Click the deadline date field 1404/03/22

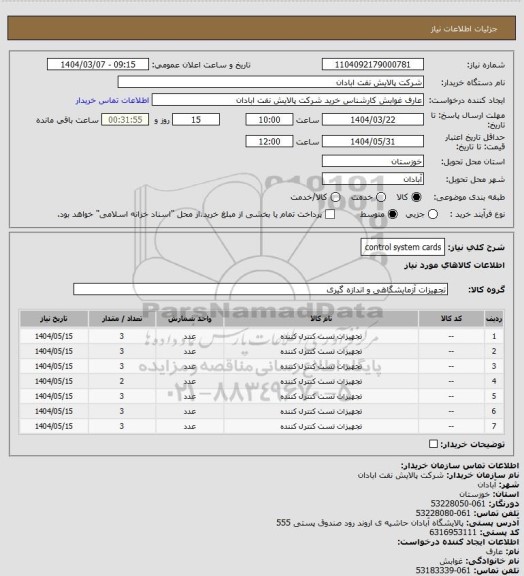(x=373, y=120)
